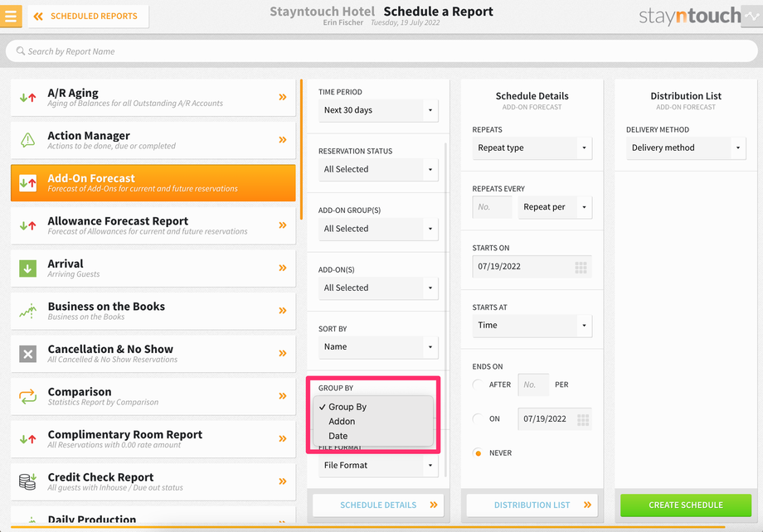Open the Add-On(s) dropdown
763x532 pixels.
[378, 288]
